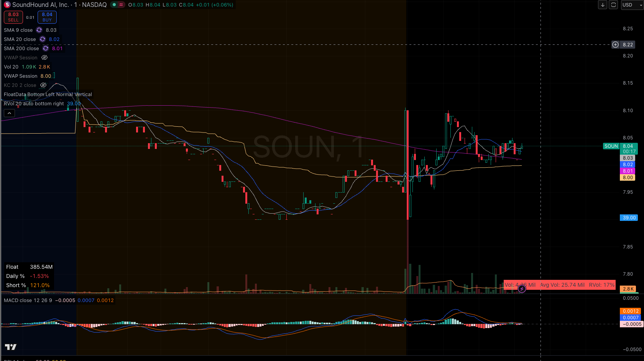Show the hidden VWAP Session indicator
This screenshot has height=361, width=644.
pos(44,58)
